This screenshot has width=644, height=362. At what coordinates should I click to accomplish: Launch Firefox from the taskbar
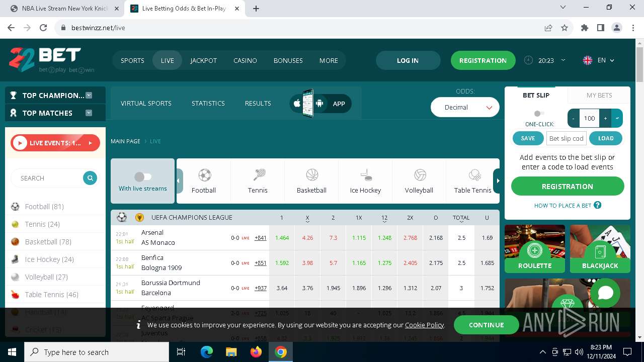pos(256,352)
